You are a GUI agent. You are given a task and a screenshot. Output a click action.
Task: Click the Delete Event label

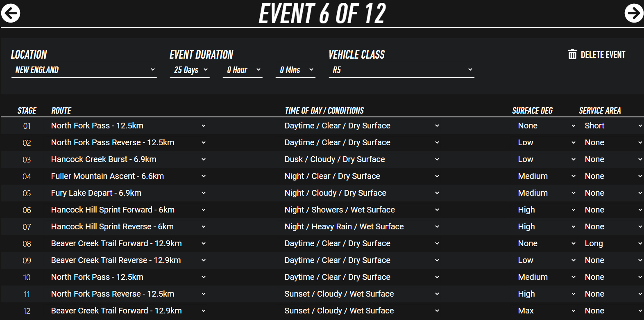pyautogui.click(x=603, y=55)
